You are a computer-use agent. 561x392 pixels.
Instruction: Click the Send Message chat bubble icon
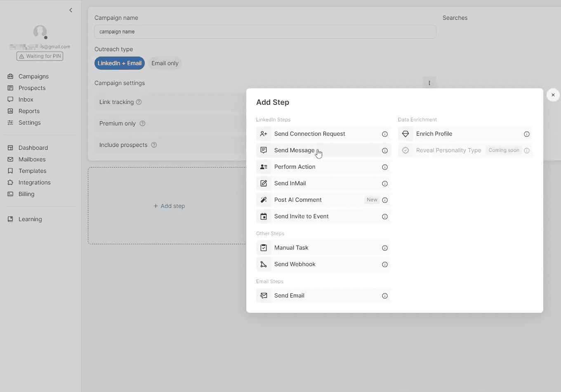264,150
